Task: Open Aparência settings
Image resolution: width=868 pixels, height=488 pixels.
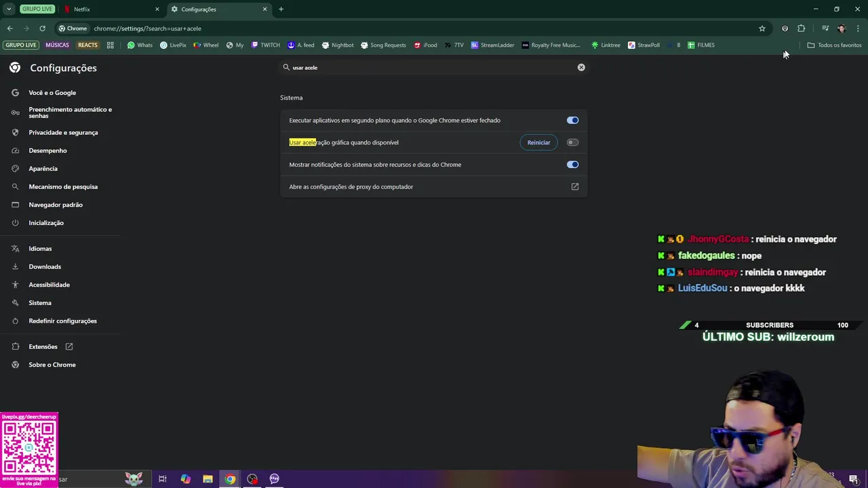Action: click(x=43, y=169)
